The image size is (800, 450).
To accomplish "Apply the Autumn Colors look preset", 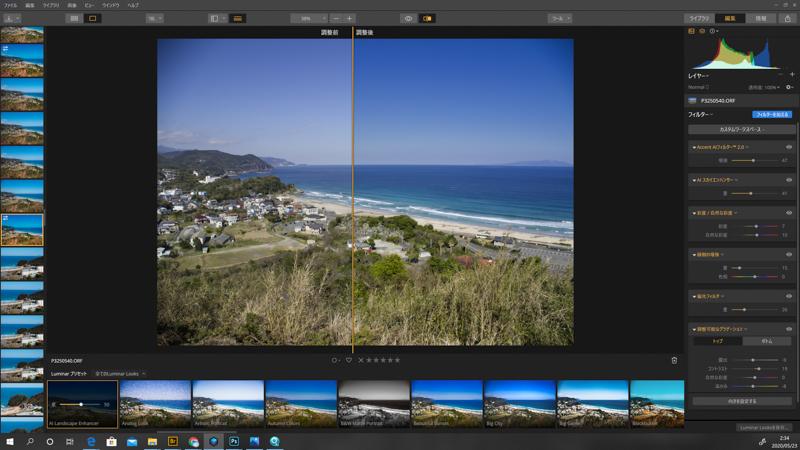I will tap(301, 404).
